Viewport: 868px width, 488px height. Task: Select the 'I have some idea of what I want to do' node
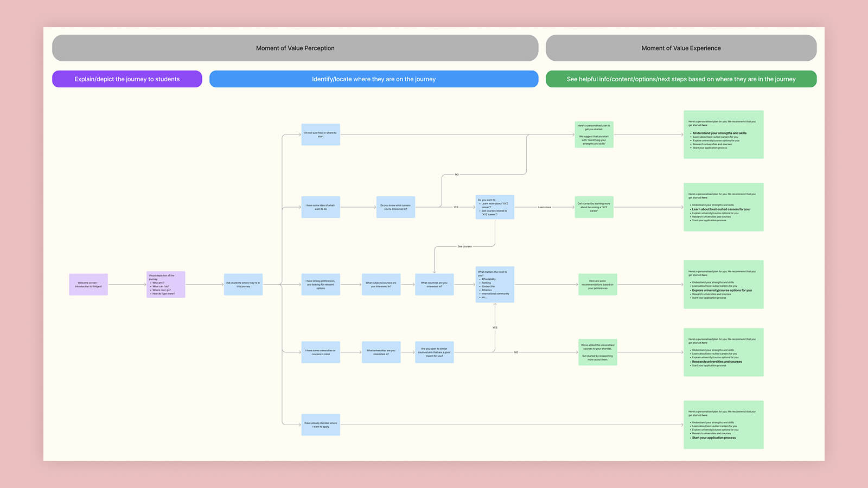(321, 207)
